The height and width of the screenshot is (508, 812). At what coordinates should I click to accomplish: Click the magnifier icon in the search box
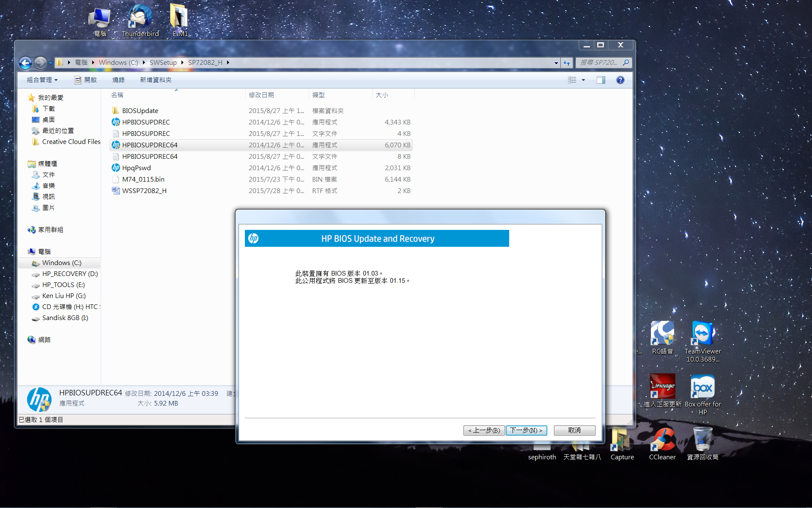(626, 63)
